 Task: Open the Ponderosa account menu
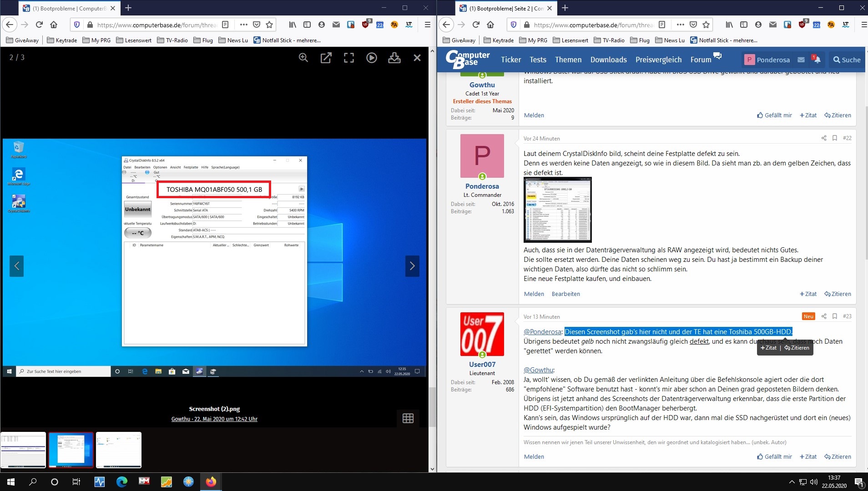coord(767,60)
